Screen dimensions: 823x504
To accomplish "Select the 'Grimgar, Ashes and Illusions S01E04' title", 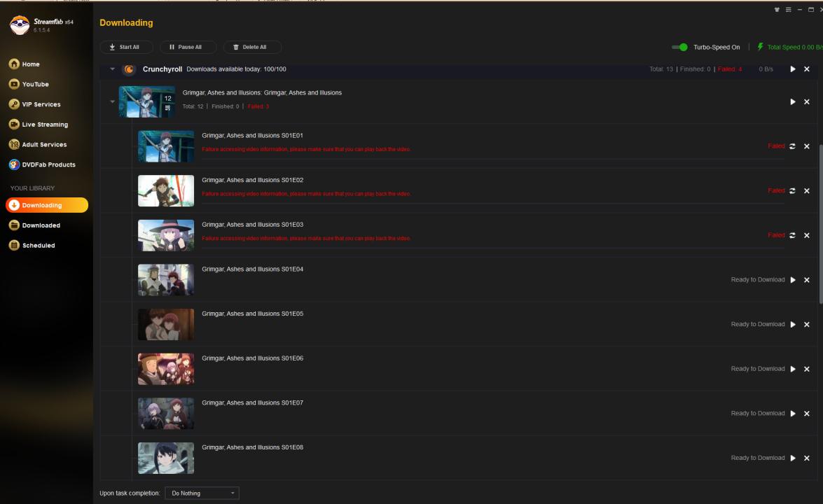I will pos(252,269).
